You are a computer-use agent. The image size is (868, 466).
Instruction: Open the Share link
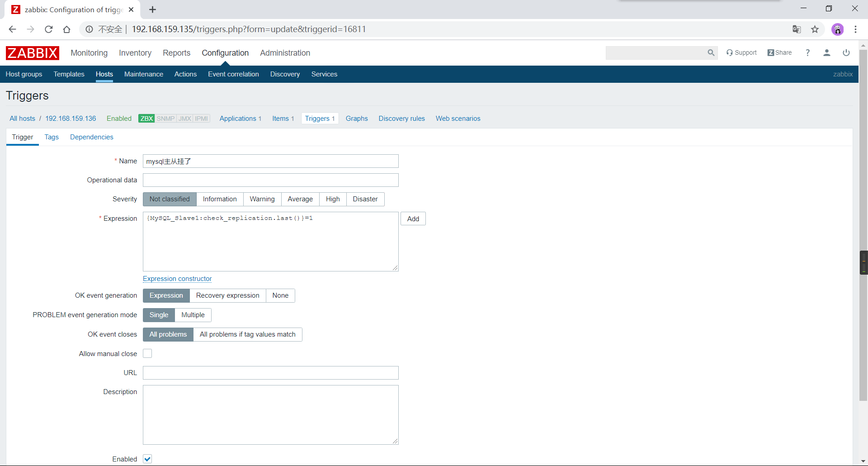click(780, 53)
